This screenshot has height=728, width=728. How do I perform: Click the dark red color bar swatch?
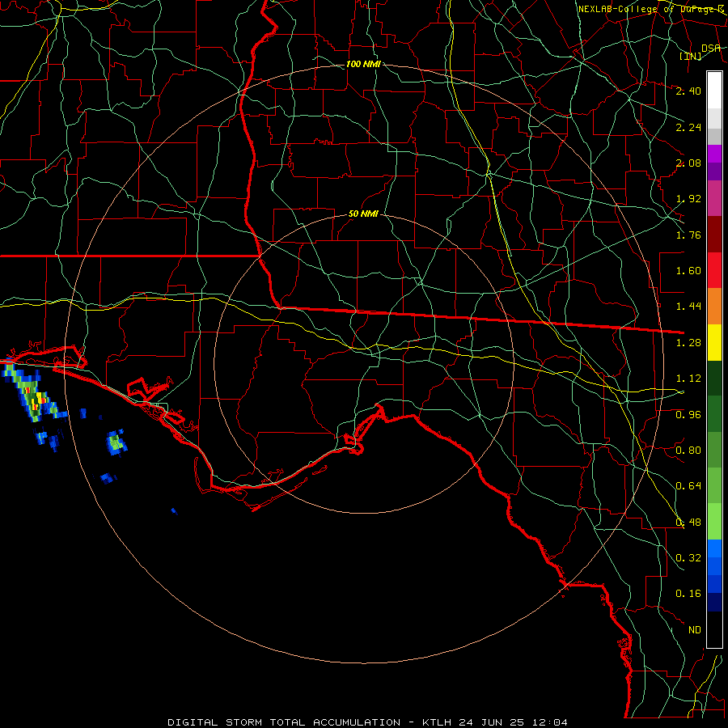click(714, 235)
